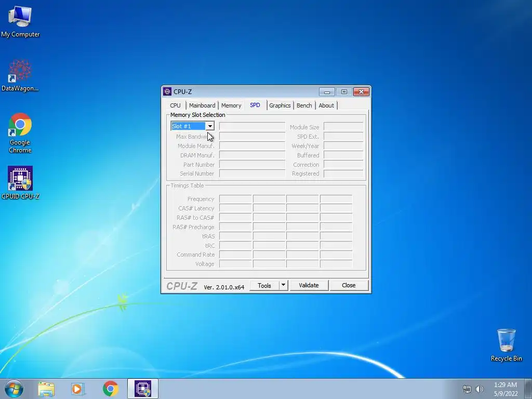The image size is (532, 399).
Task: Open the About tab
Action: pyautogui.click(x=326, y=105)
